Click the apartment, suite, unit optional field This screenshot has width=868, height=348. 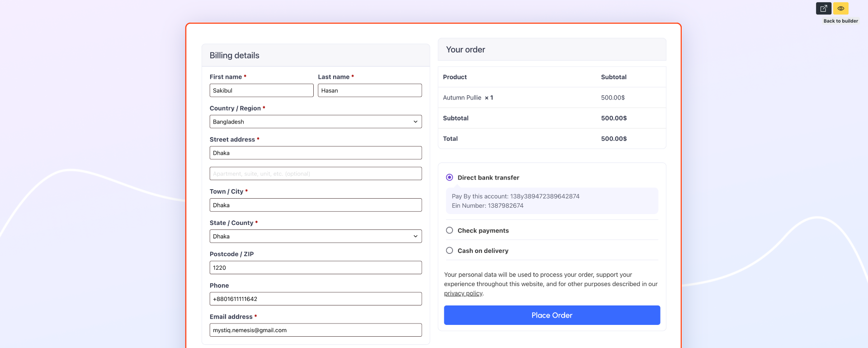point(315,174)
